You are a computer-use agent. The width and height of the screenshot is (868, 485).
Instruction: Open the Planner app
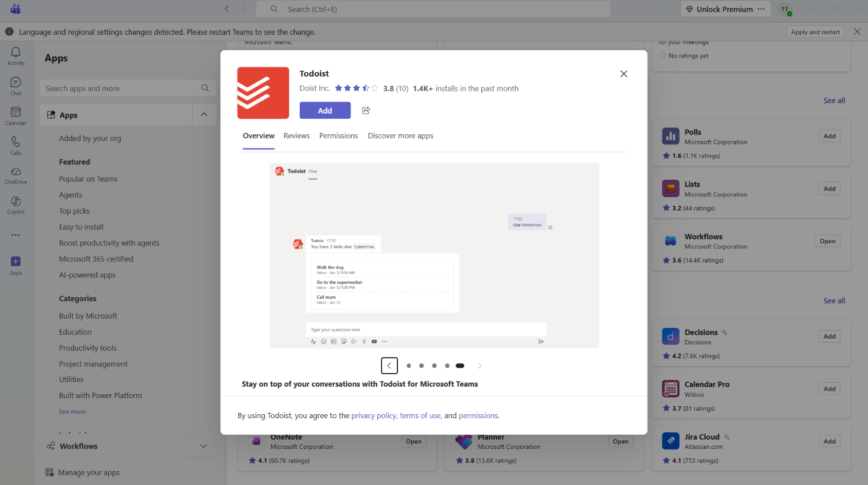click(621, 441)
